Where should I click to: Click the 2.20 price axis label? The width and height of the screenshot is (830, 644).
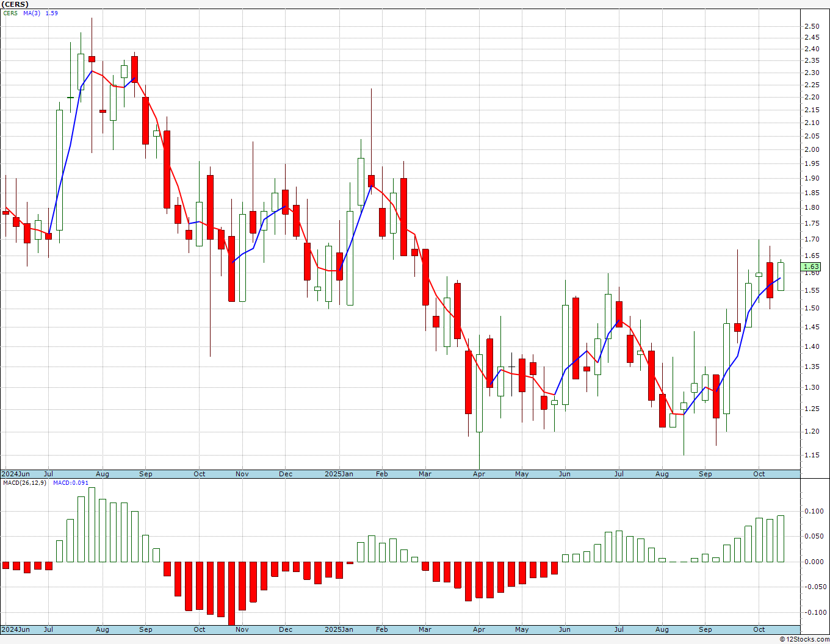pyautogui.click(x=812, y=97)
